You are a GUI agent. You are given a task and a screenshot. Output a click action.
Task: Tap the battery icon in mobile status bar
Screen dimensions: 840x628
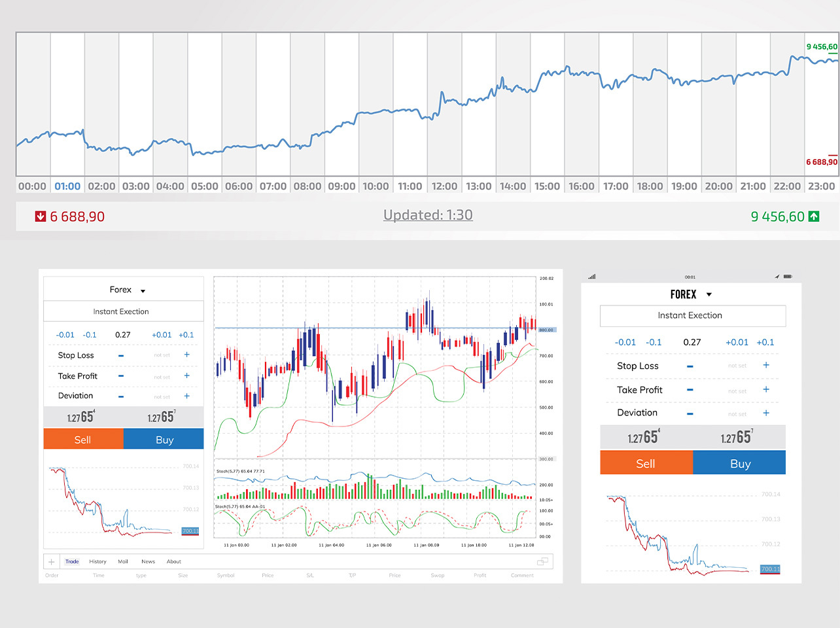pyautogui.click(x=788, y=277)
